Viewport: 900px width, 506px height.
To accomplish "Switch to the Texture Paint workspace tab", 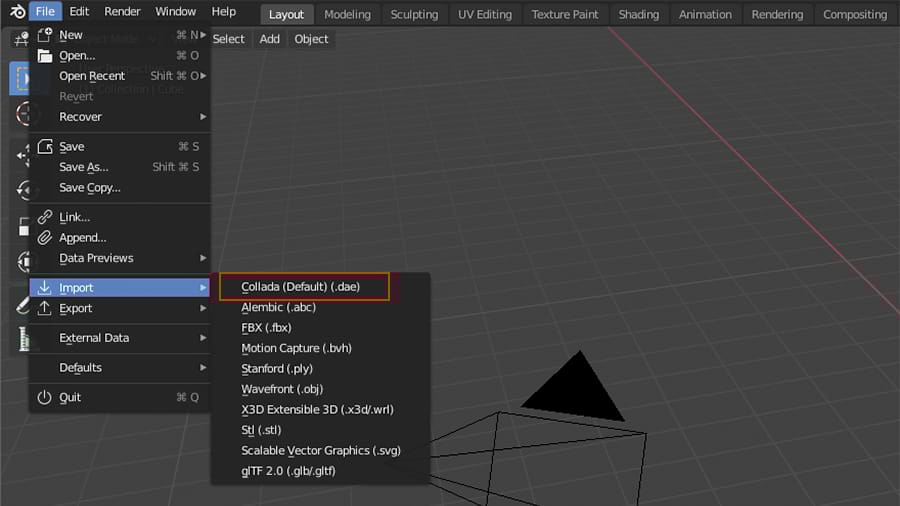I will click(x=565, y=14).
